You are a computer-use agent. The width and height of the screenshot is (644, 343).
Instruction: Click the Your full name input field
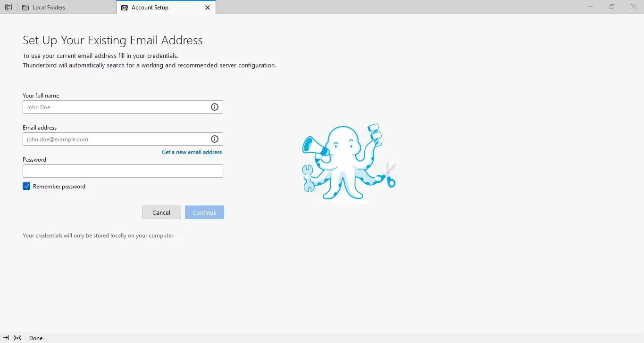tap(123, 107)
